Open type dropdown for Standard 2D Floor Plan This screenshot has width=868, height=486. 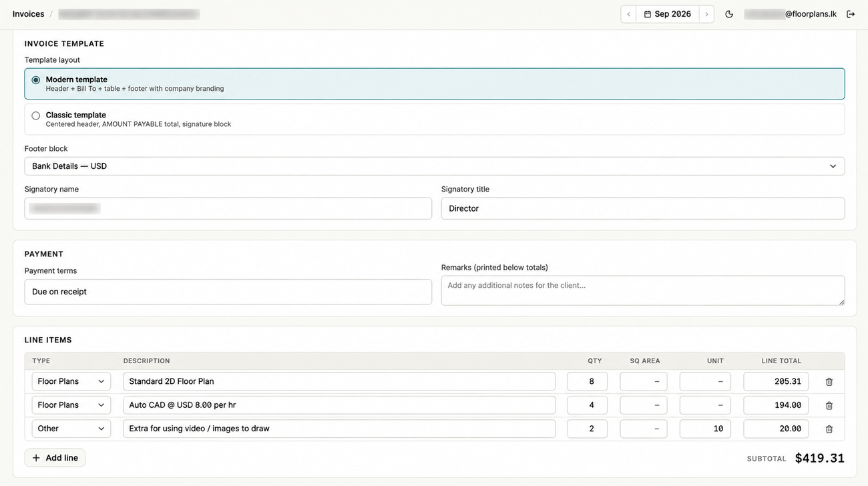[71, 381]
